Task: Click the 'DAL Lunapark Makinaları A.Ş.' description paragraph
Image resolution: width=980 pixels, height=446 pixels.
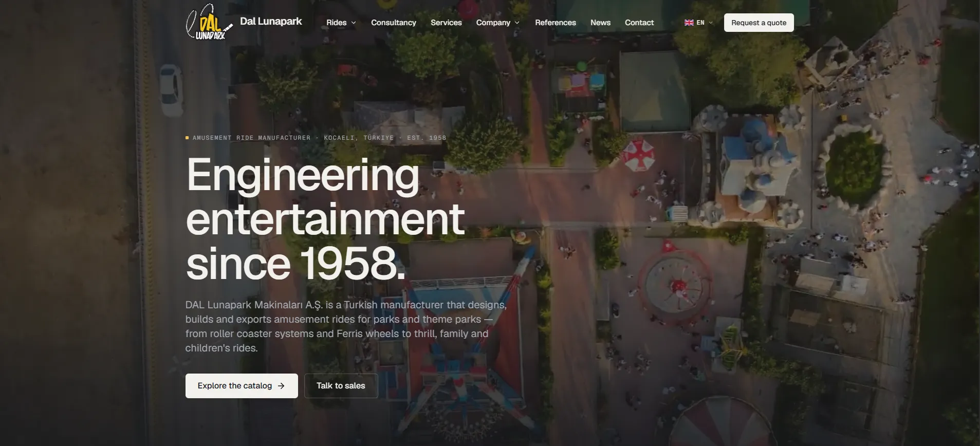Action: click(x=346, y=326)
